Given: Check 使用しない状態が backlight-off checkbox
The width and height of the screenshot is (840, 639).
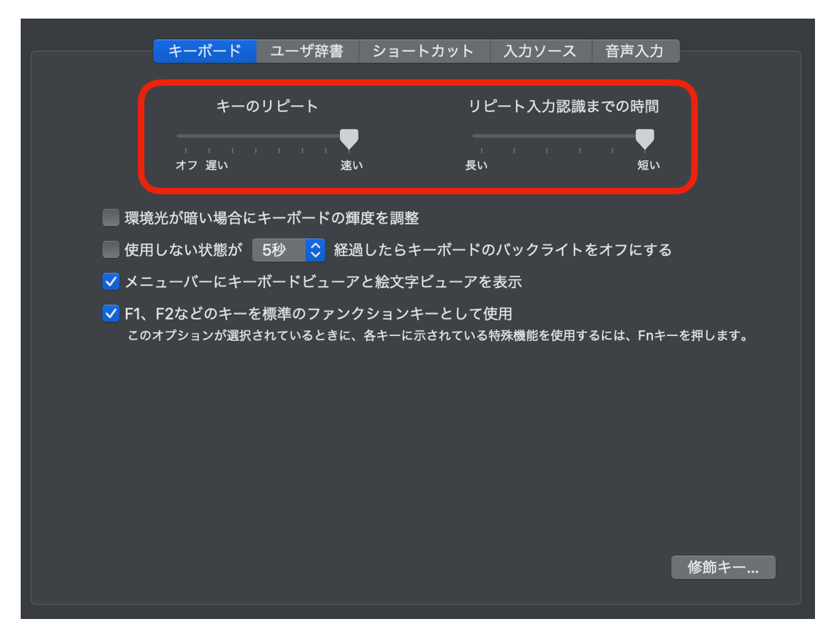Looking at the screenshot, I should point(111,249).
